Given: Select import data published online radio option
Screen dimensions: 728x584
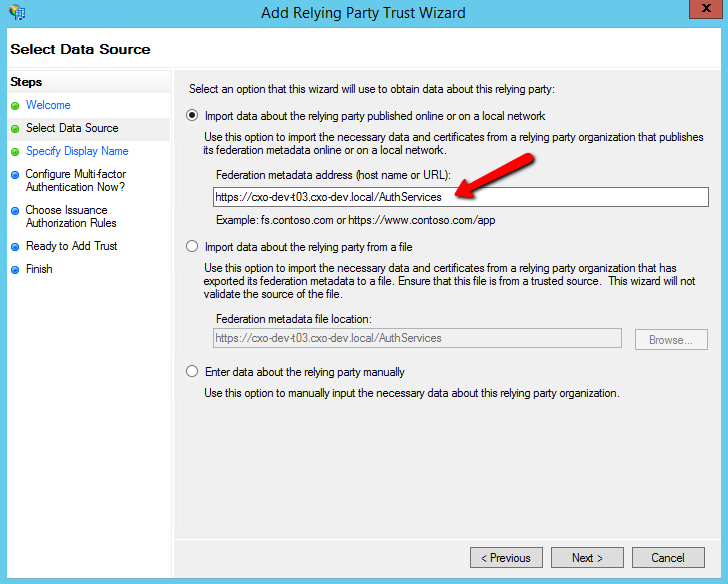Looking at the screenshot, I should (x=192, y=115).
